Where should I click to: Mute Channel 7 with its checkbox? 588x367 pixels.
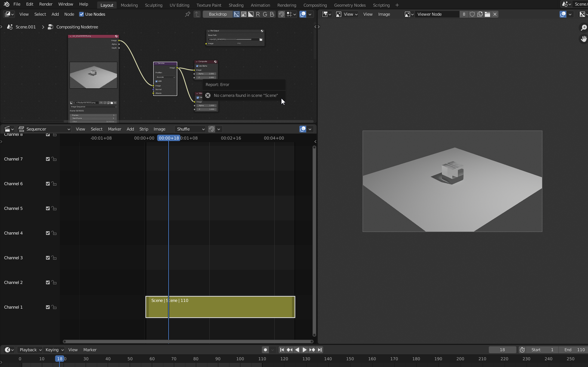(48, 159)
